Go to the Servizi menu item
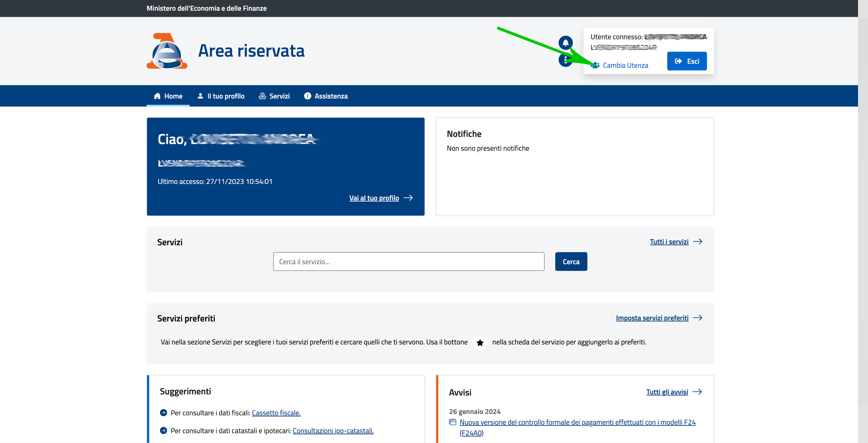Image resolution: width=868 pixels, height=443 pixels. click(x=274, y=96)
